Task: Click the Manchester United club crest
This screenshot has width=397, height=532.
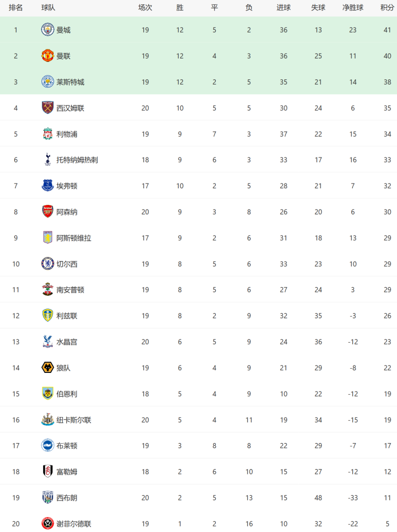Action: tap(47, 56)
